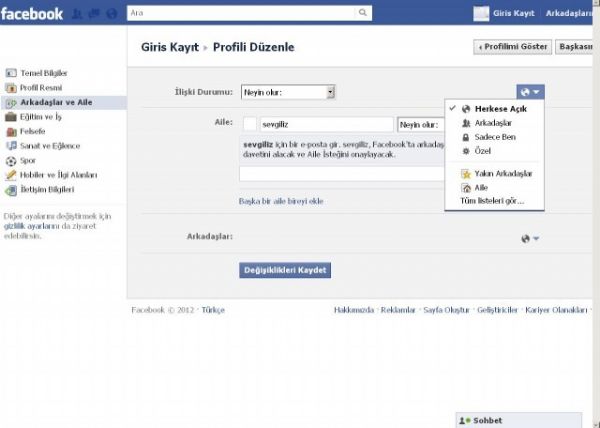This screenshot has width=600, height=428.
Task: Click the search magnifier icon
Action: pos(362,13)
